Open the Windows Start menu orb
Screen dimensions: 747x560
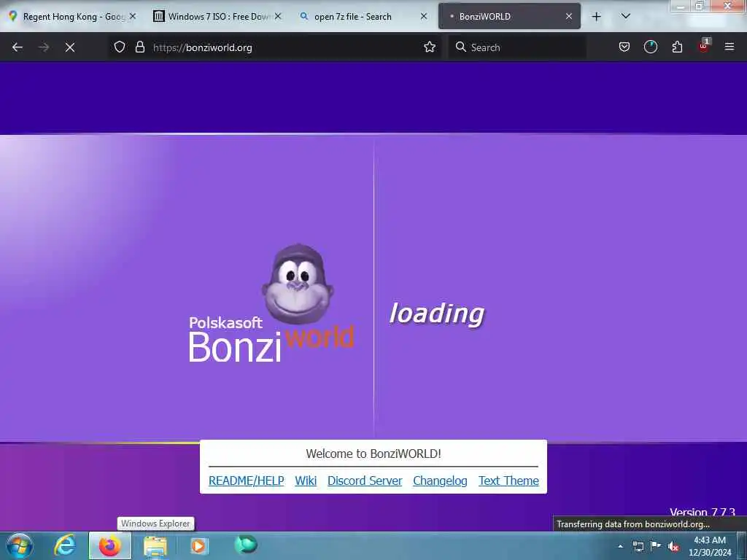coord(20,545)
